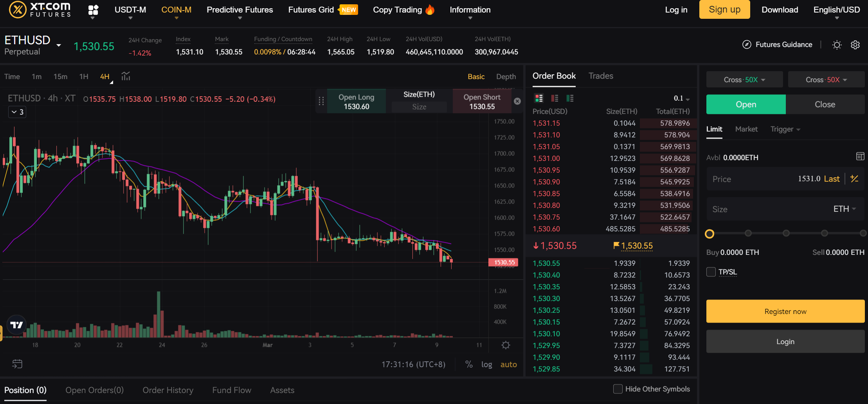
Task: Enable the TP/SL checkbox
Action: coord(711,272)
